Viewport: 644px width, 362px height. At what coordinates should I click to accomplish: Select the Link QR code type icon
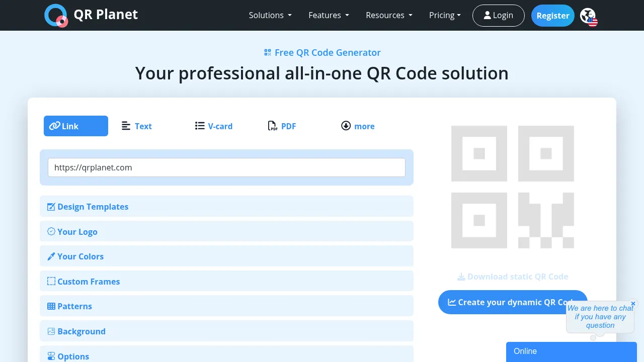[x=55, y=126]
